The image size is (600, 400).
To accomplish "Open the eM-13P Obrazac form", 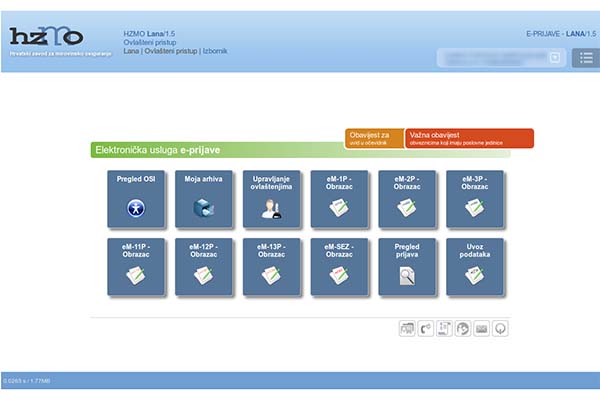I will point(271,267).
